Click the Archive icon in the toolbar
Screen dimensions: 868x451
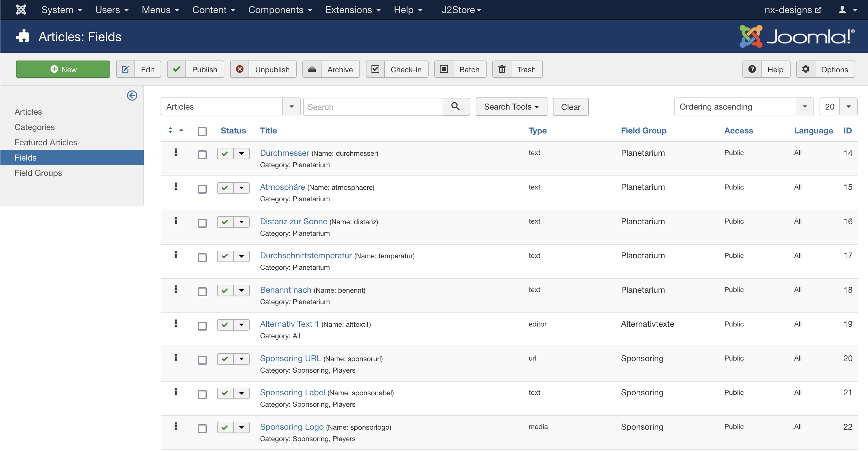click(x=312, y=69)
